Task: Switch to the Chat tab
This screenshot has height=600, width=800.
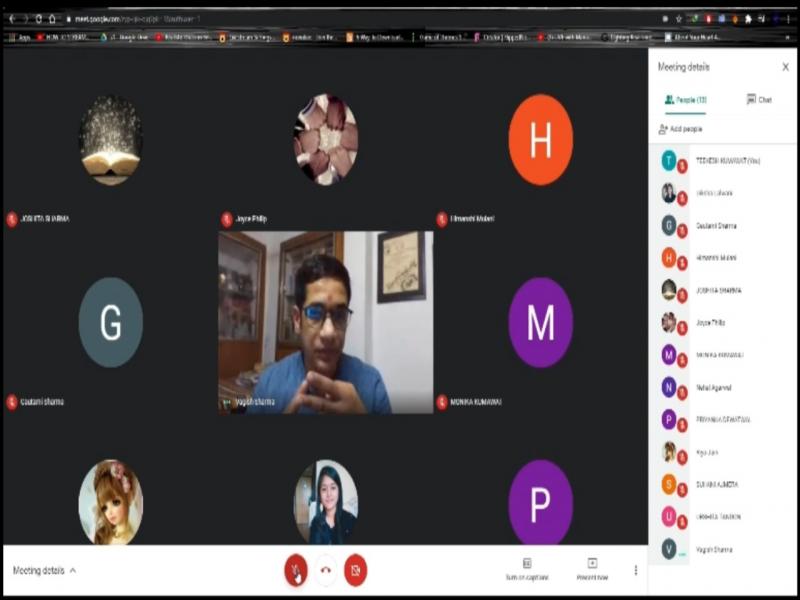Action: [x=759, y=100]
